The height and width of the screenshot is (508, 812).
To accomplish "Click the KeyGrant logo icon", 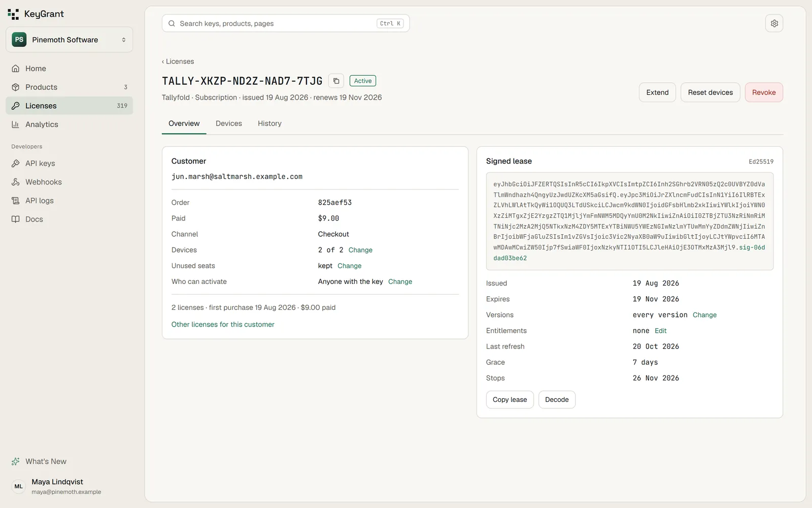I will point(13,14).
